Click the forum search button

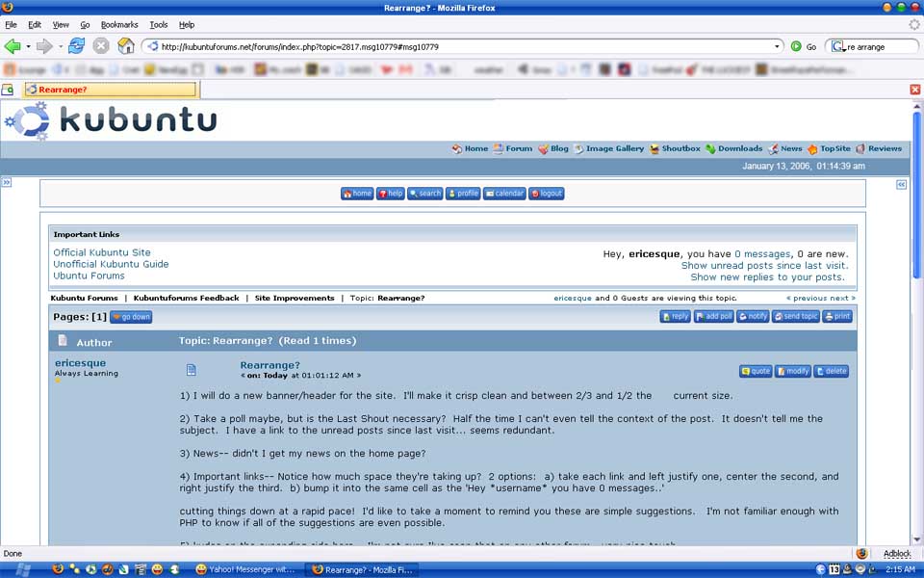pyautogui.click(x=424, y=194)
